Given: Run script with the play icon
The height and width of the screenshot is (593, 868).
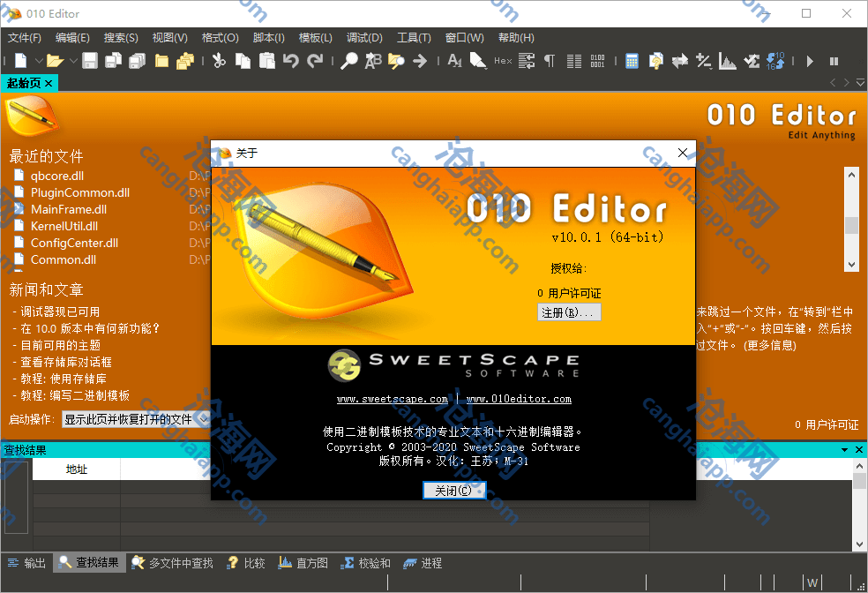Looking at the screenshot, I should pos(810,61).
